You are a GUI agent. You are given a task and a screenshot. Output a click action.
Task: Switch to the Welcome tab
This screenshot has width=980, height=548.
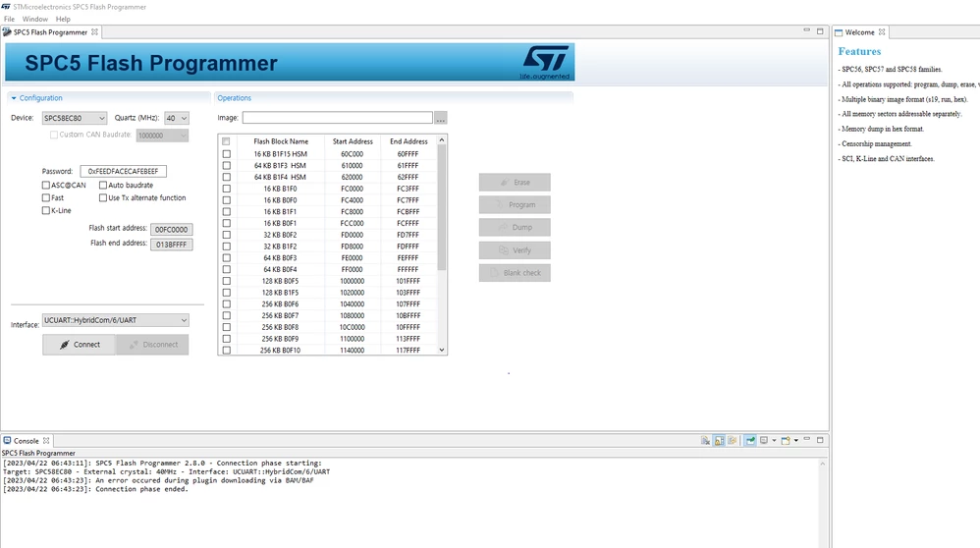(859, 31)
